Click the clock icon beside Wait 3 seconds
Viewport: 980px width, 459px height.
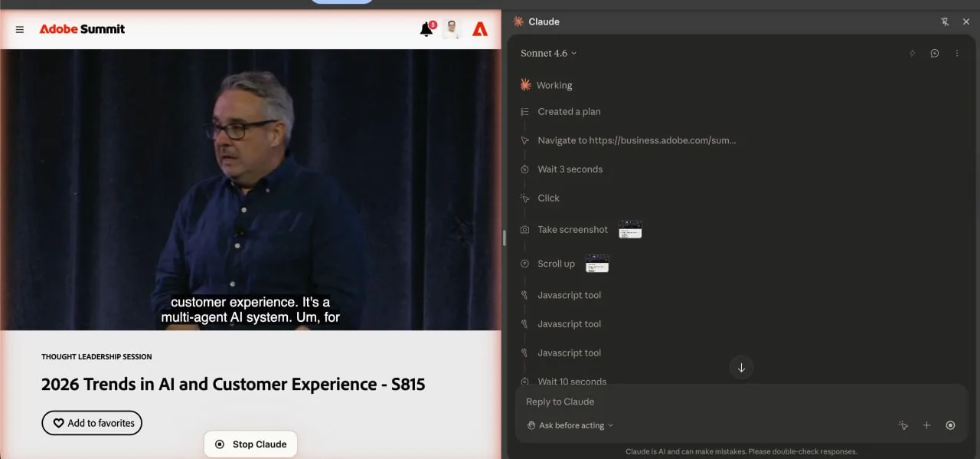point(524,169)
